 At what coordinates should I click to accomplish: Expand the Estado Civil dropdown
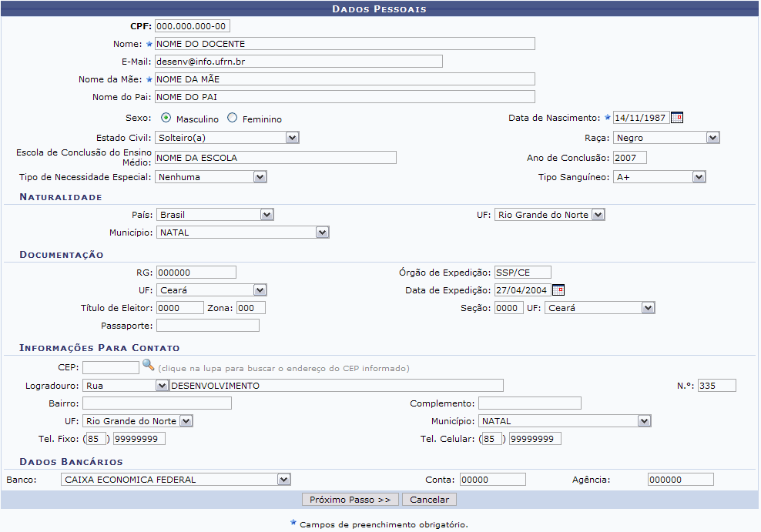coord(292,138)
